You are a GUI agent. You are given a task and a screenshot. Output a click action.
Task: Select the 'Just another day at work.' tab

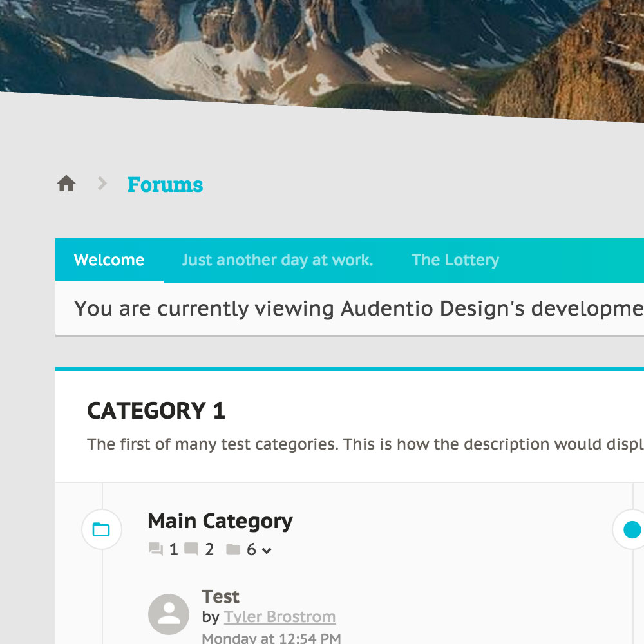pos(277,260)
